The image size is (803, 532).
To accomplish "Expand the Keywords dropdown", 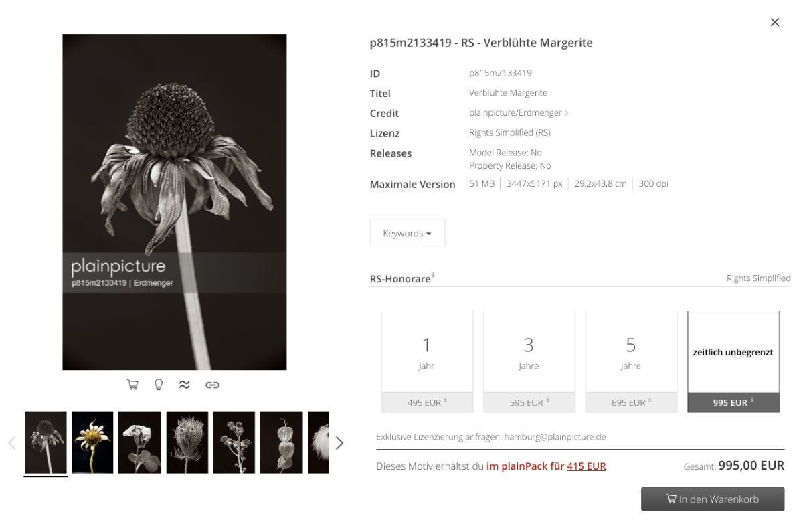I will (408, 233).
